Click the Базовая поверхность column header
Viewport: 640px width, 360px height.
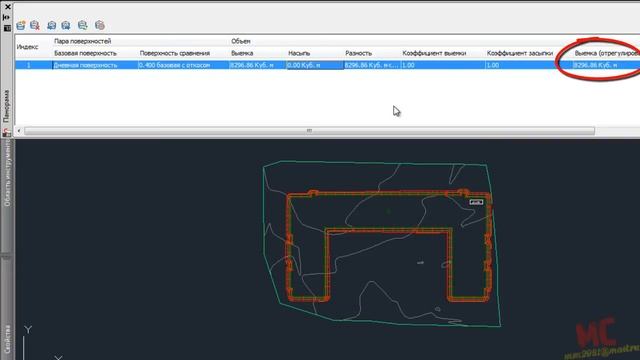pyautogui.click(x=85, y=53)
